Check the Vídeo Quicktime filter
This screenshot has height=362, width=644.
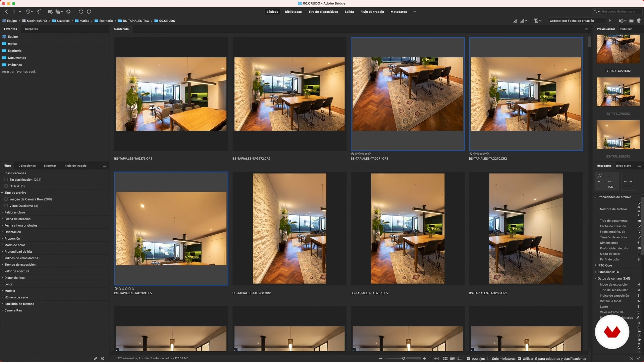pos(6,206)
